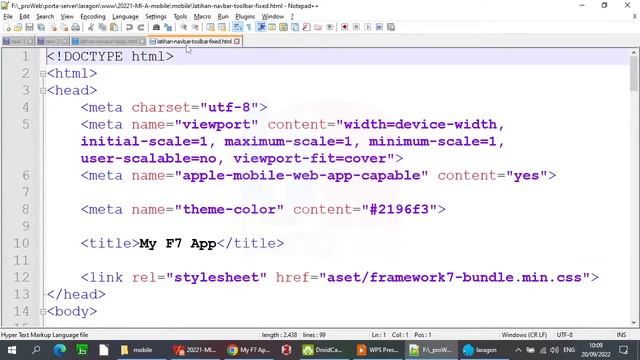
Task: Click the Replace toolbar icon
Action: [168, 27]
